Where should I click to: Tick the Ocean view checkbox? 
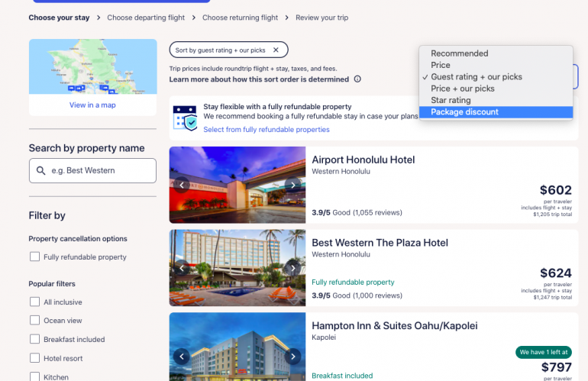point(34,321)
